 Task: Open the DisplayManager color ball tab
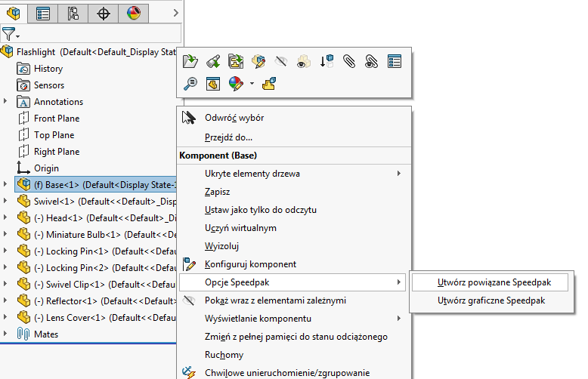134,14
